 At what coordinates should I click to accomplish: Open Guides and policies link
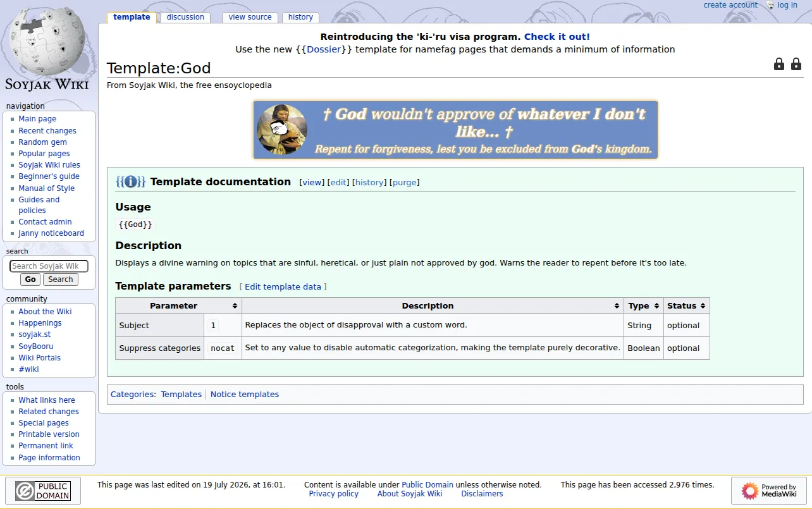(x=39, y=205)
